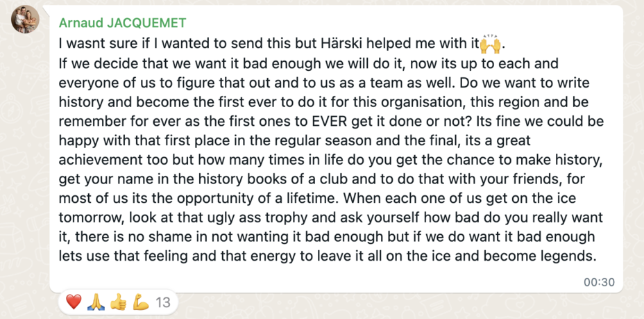
Task: Select the praying hands reaction emoji
Action: (96, 302)
